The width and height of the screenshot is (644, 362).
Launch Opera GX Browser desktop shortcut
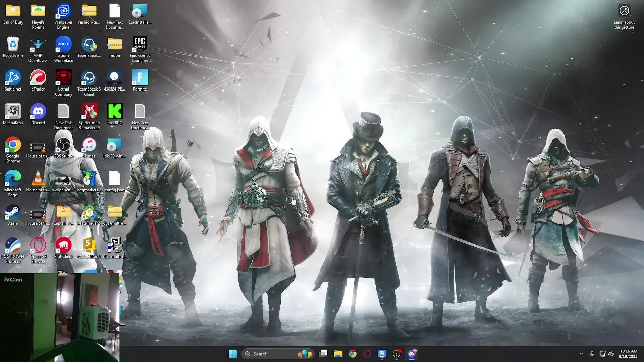click(38, 251)
